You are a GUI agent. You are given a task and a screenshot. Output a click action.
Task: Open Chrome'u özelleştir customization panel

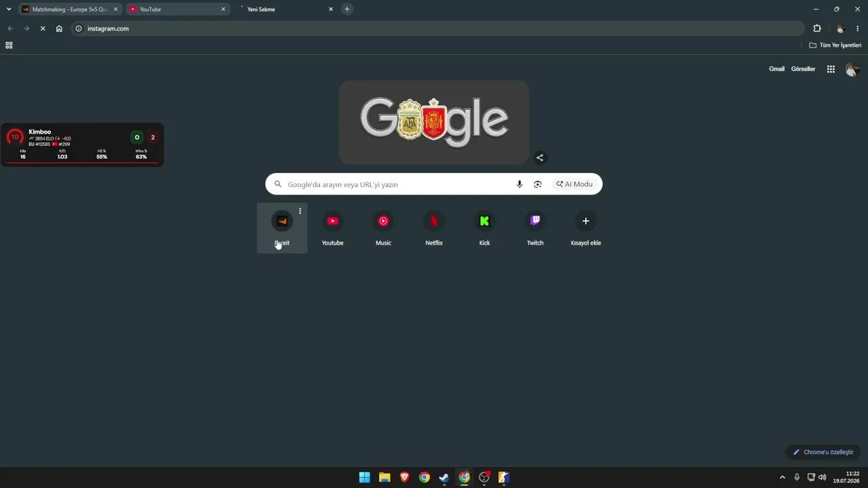point(823,452)
